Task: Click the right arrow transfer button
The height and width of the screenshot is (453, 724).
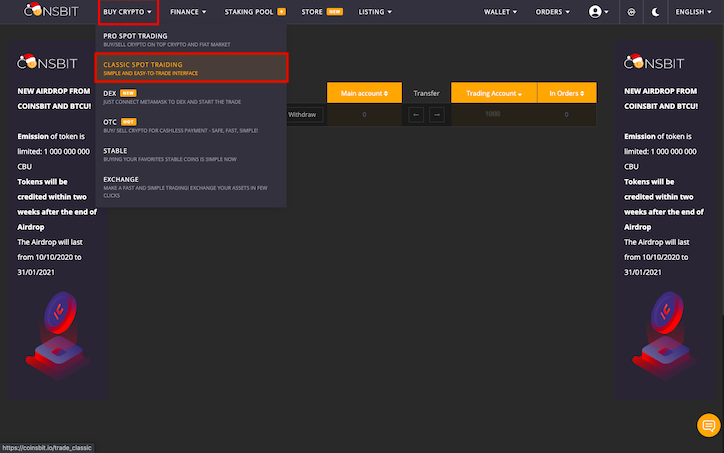Action: coord(437,115)
